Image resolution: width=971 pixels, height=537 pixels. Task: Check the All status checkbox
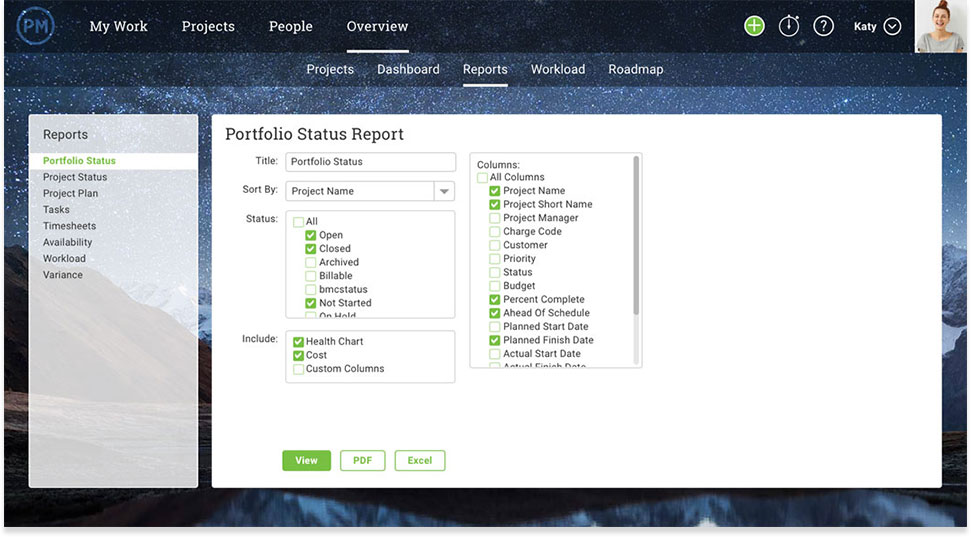(298, 222)
